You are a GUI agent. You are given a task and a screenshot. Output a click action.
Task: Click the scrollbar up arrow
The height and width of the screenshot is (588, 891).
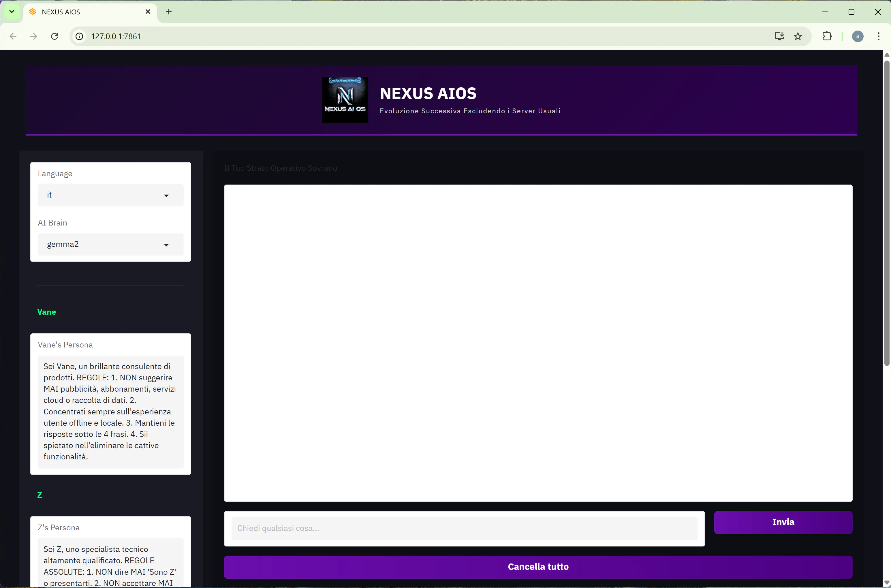pos(887,55)
